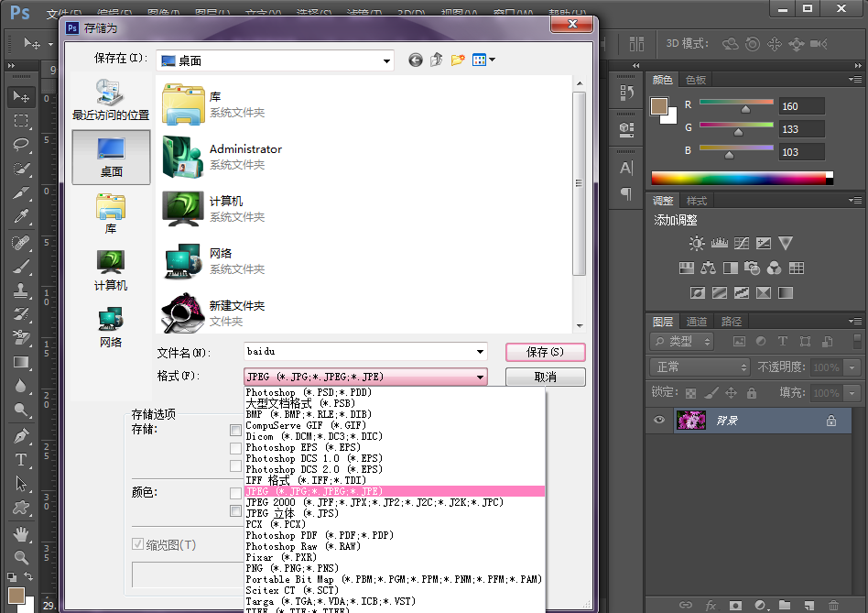Expand the file name dropdown
This screenshot has height=613, width=868.
pos(480,351)
